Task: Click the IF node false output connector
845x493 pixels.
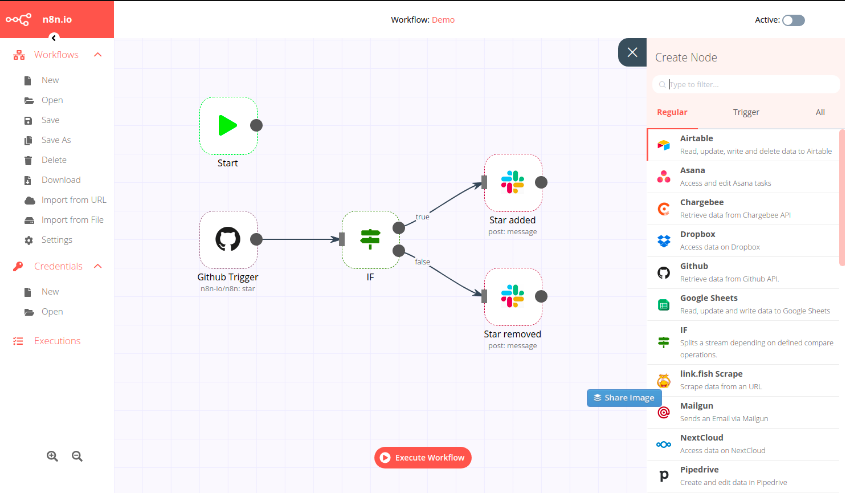Action: point(399,251)
